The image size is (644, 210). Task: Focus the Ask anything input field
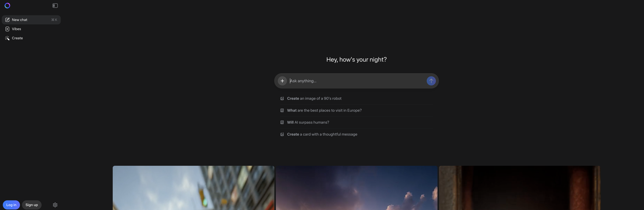point(355,81)
